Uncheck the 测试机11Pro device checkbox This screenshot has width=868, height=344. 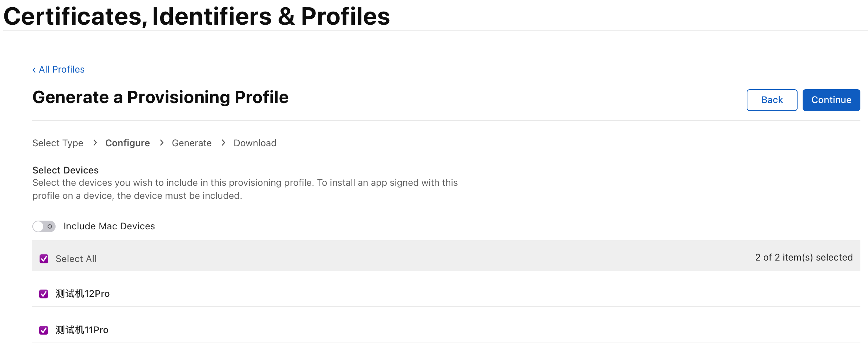(44, 330)
